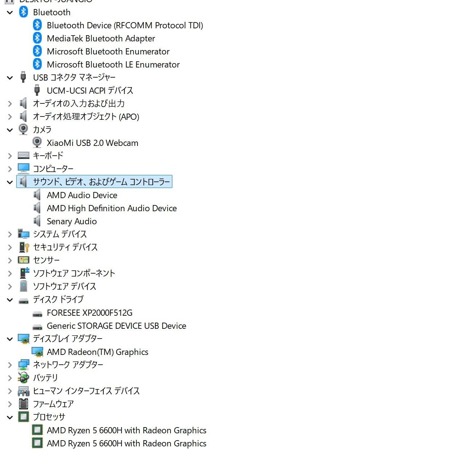Select the UCM-UCSI ACPI デバイス icon
Screen dimensions: 476x450
(37, 90)
